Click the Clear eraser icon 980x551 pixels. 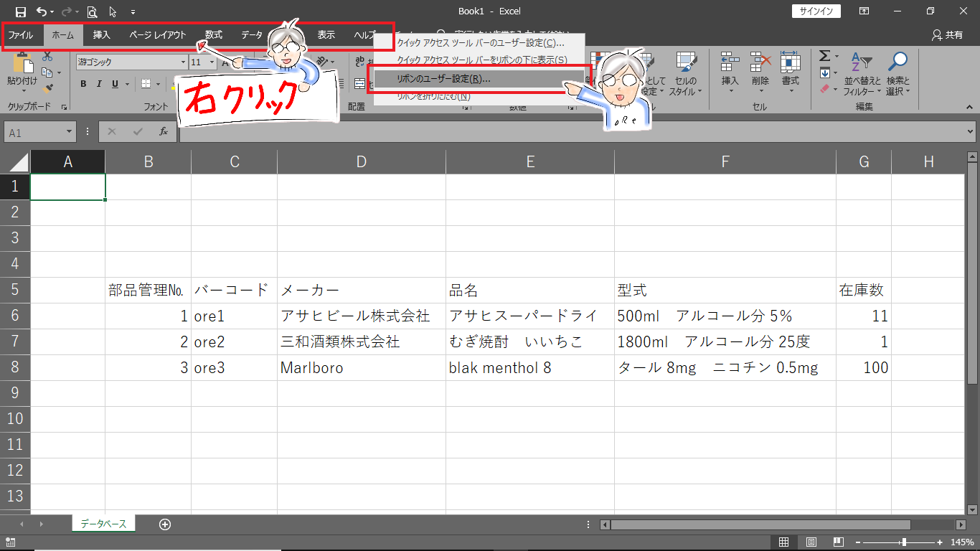(x=825, y=89)
